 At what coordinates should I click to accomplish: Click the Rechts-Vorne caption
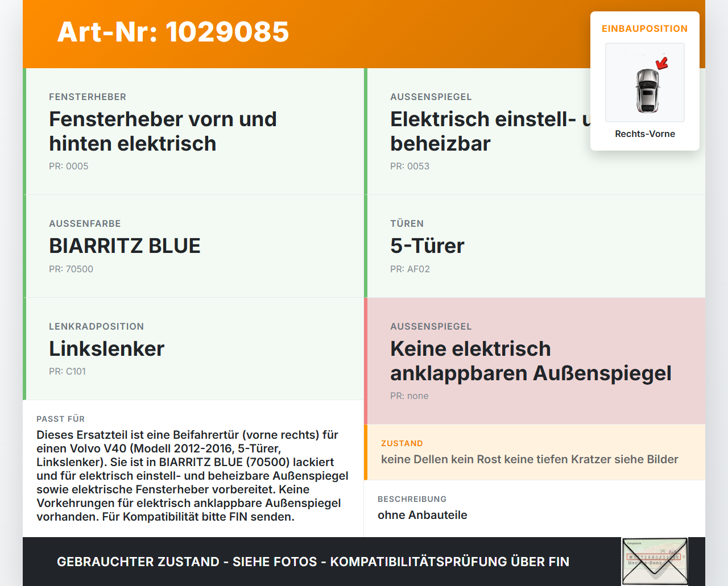pyautogui.click(x=645, y=134)
